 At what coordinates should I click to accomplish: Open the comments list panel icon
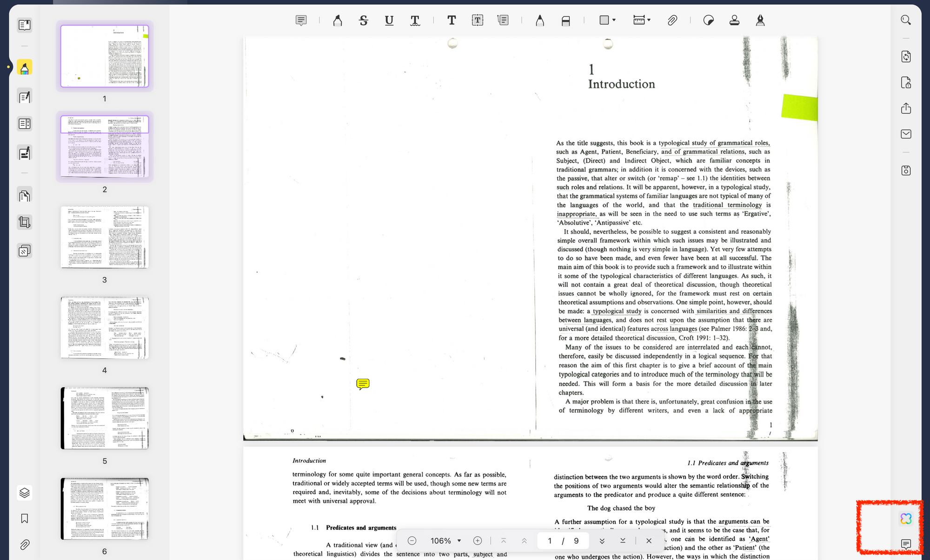(906, 544)
